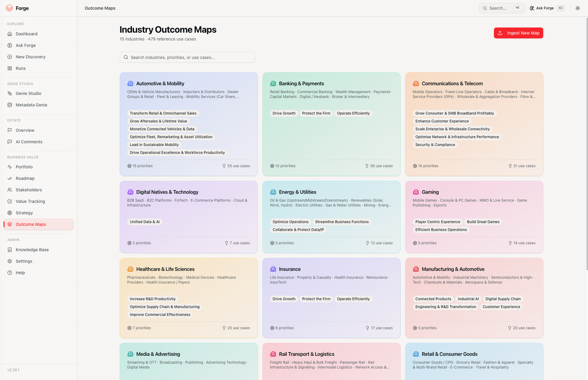Click the Streamline Business Functions tag

click(342, 222)
